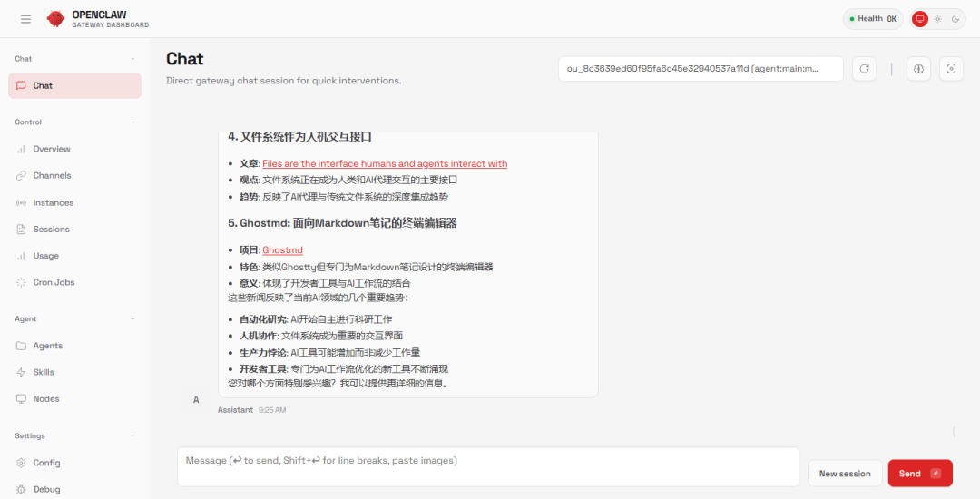Viewport: 980px width, 499px height.
Task: Switch to the dark theme moon icon
Action: (x=955, y=19)
